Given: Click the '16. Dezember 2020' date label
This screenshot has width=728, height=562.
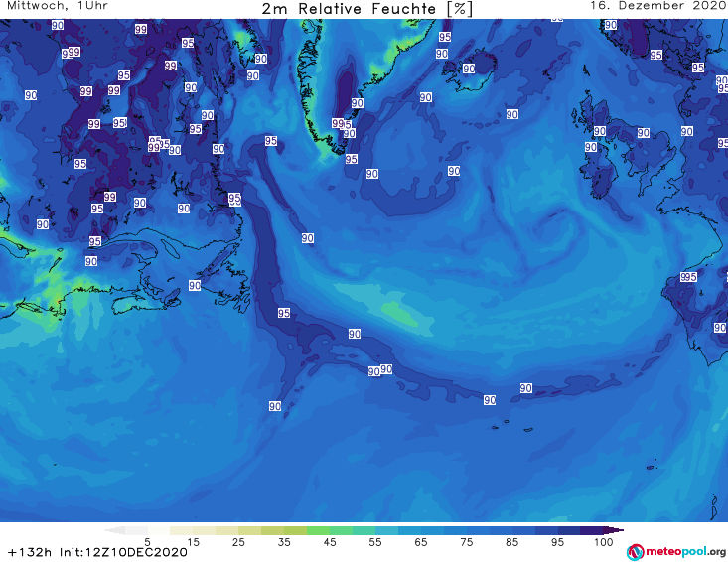Looking at the screenshot, I should tap(657, 6).
